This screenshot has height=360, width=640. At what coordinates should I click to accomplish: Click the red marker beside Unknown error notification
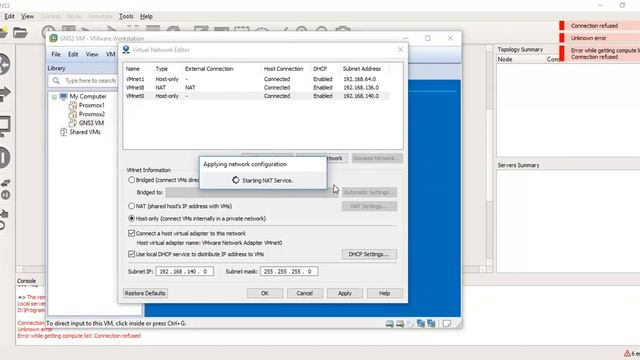(x=562, y=38)
